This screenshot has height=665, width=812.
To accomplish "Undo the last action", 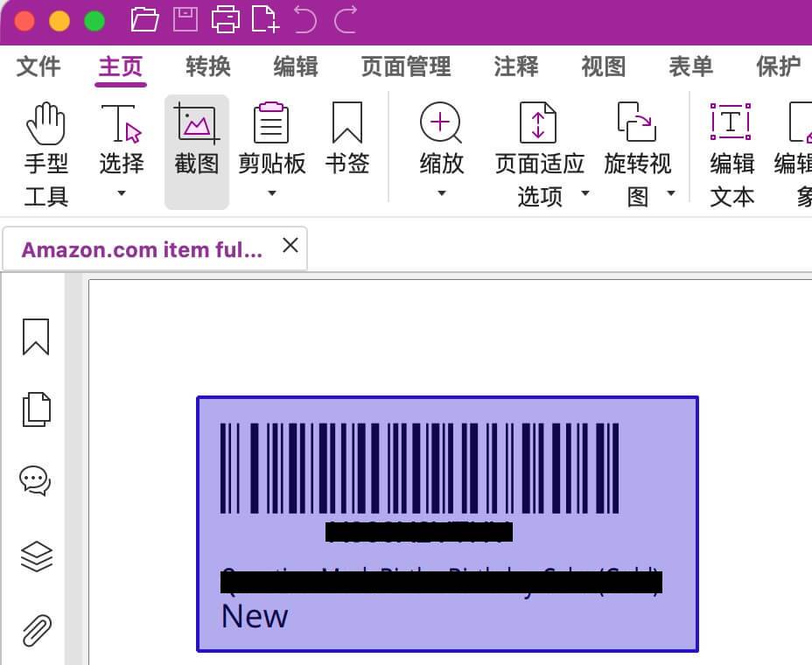I will point(305,19).
